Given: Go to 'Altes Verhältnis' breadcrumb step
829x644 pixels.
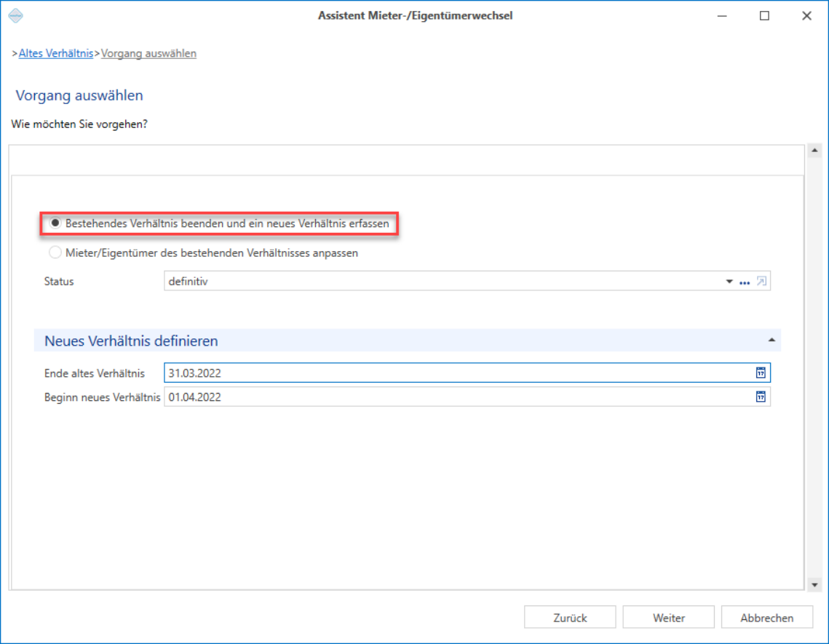Looking at the screenshot, I should [55, 53].
